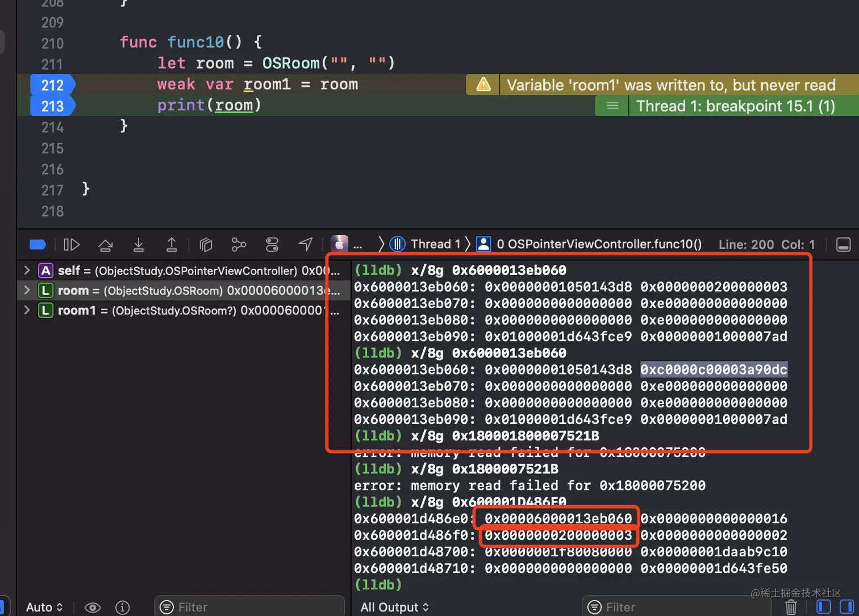Click the OSRoom initializer call in code

[x=328, y=63]
